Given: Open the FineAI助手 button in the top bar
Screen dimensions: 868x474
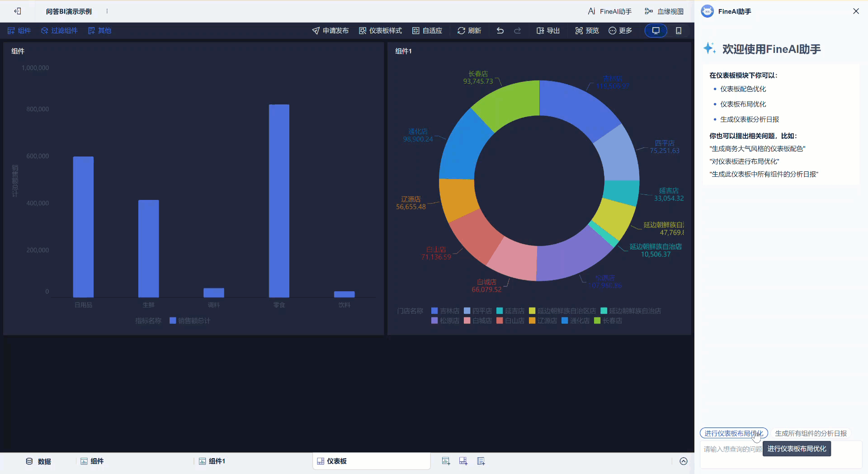Looking at the screenshot, I should pyautogui.click(x=609, y=11).
